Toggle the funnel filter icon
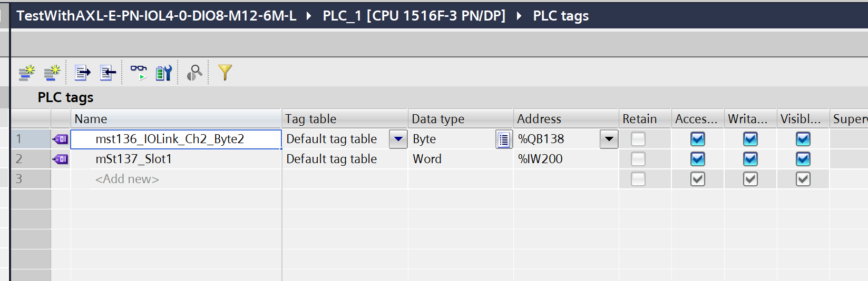The width and height of the screenshot is (868, 281). 225,73
